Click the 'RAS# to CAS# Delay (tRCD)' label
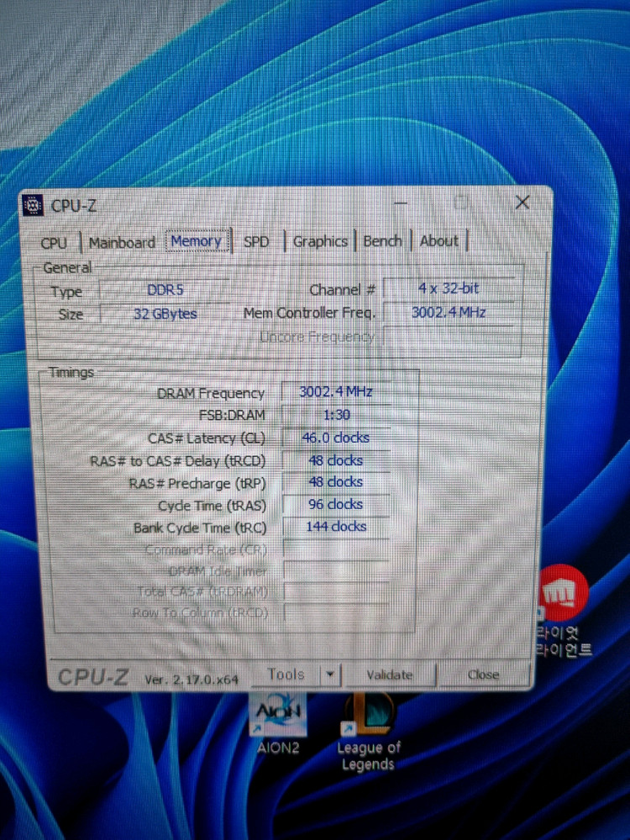This screenshot has width=630, height=840. click(177, 461)
